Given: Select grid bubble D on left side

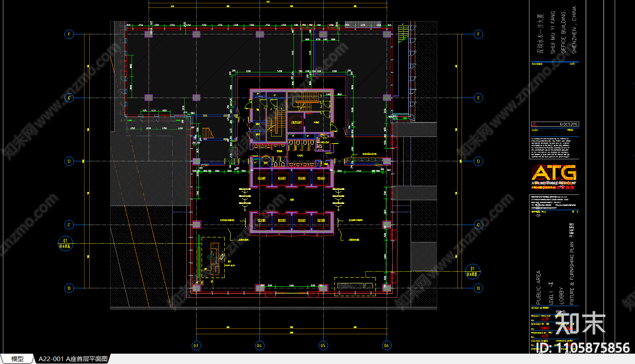Looking at the screenshot, I should (69, 161).
